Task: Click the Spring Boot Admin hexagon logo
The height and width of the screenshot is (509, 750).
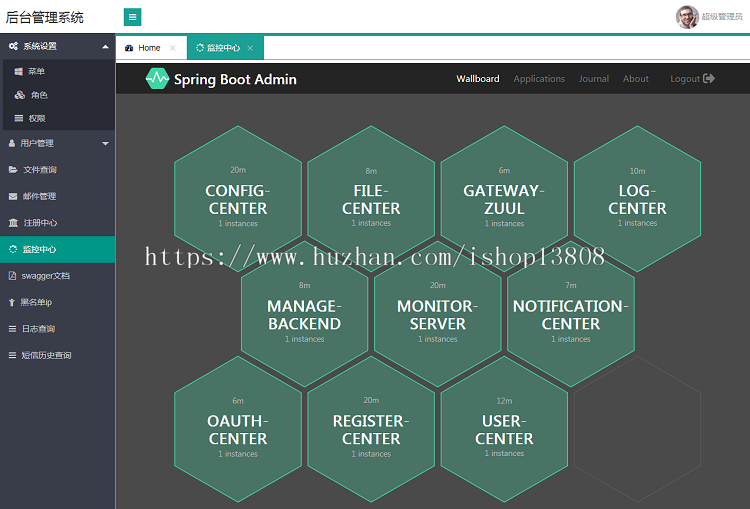Action: 157,78
